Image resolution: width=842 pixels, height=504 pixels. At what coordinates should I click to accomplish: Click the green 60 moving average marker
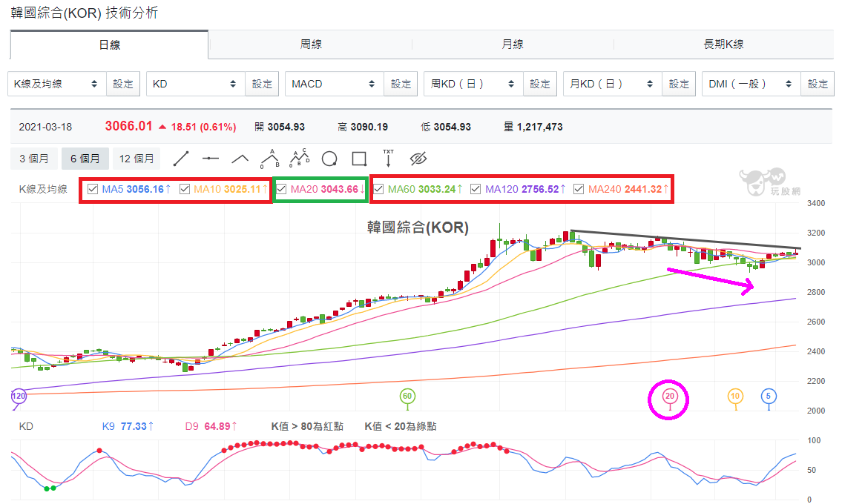(407, 397)
